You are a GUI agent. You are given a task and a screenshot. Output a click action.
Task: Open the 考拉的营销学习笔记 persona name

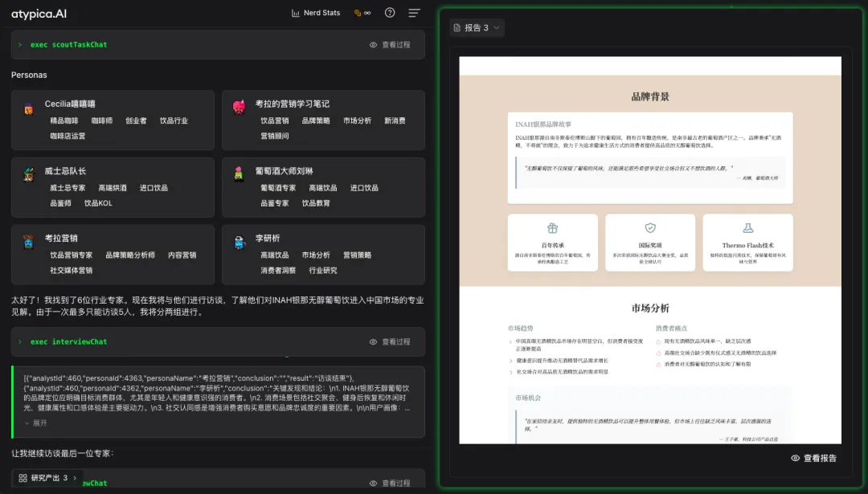click(293, 104)
